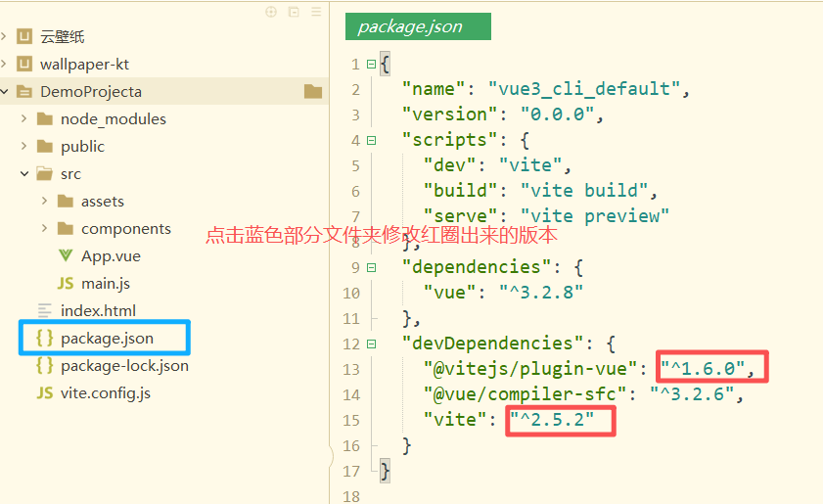Click the "vite build" script value
Screen dimensions: 823x504
[x=584, y=191]
